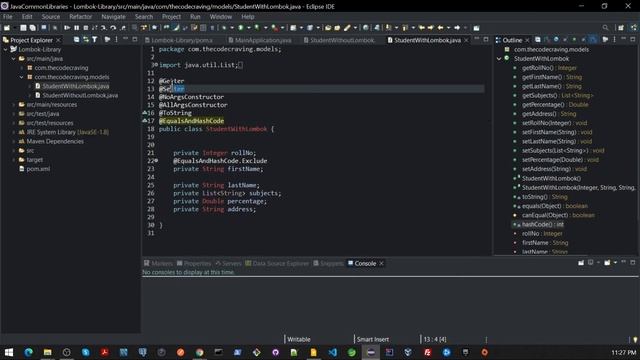Expand the src/main/resources folder
Image resolution: width=640 pixels, height=360 pixels.
13,104
